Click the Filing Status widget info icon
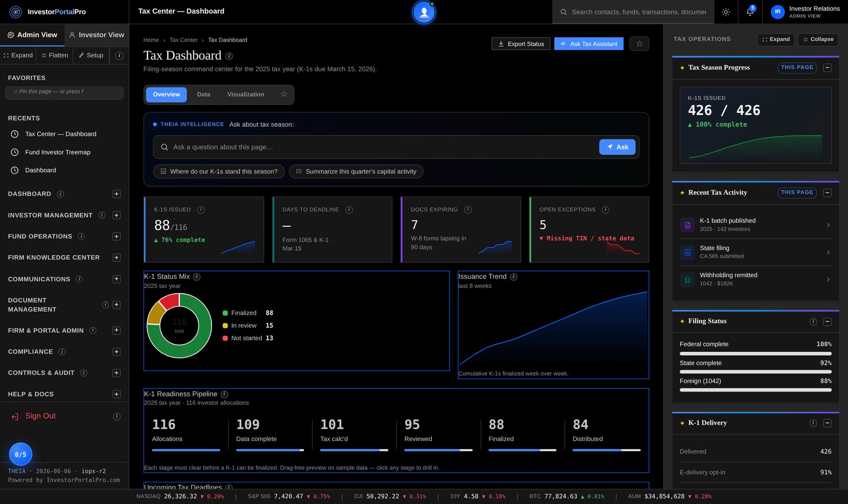This screenshot has width=848, height=504. coord(813,322)
